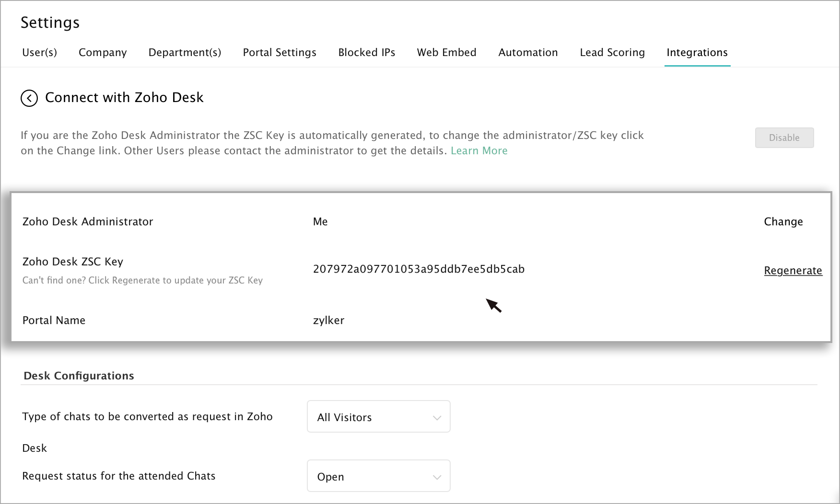Go to Portal Settings tab
Screen dimensions: 840x504
280,53
